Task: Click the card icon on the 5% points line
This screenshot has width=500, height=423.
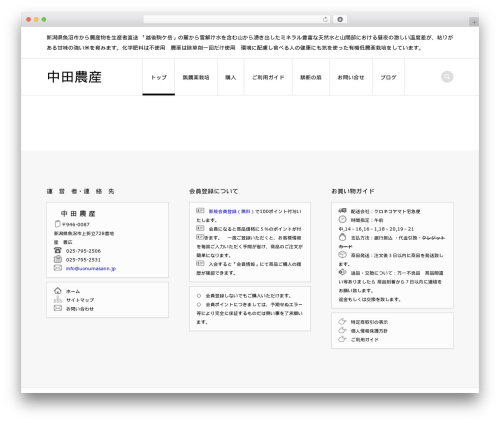Action: (200, 228)
